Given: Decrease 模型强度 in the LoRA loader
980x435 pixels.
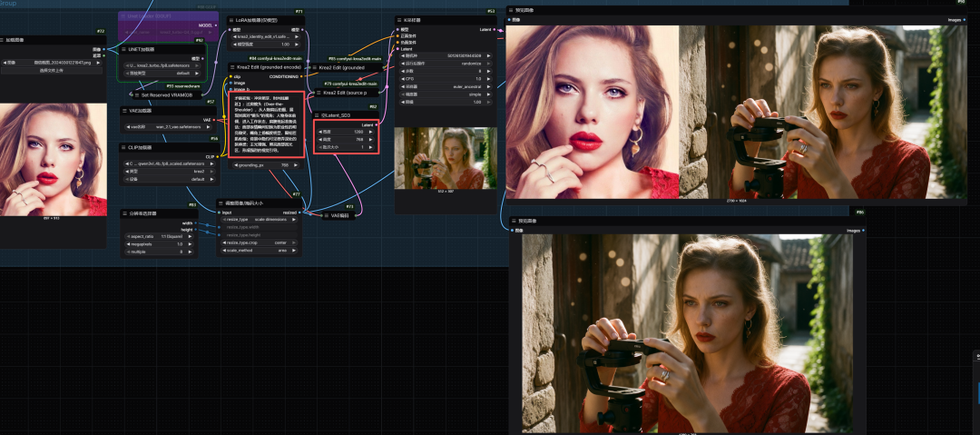Looking at the screenshot, I should 234,44.
